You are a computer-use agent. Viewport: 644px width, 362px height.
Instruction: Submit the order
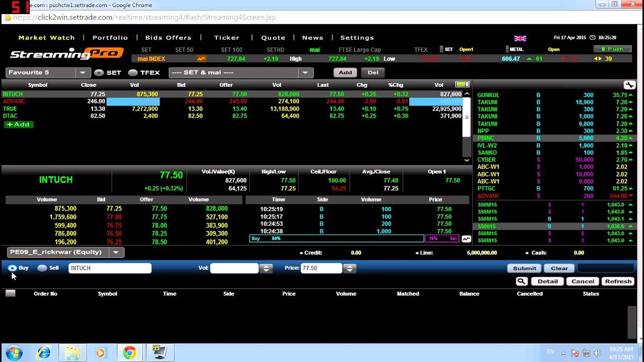[524, 268]
